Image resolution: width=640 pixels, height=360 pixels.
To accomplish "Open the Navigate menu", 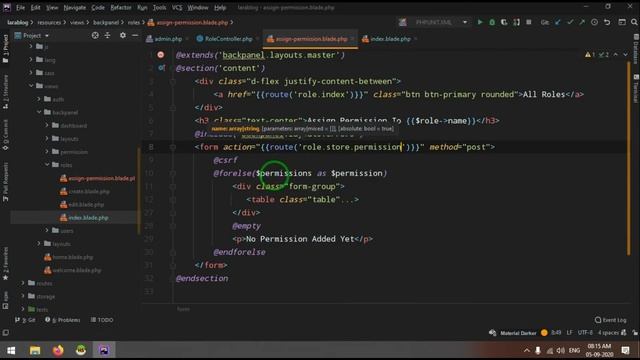I will (x=75, y=7).
